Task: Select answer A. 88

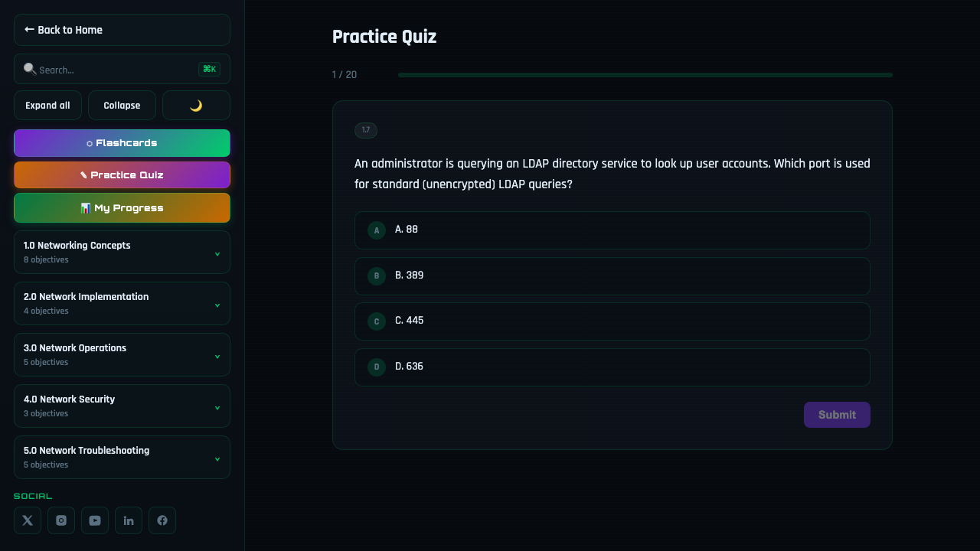Action: pyautogui.click(x=612, y=230)
